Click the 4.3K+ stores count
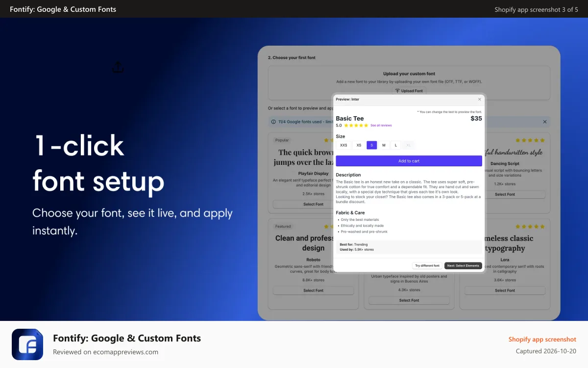This screenshot has width=588, height=368. point(409,290)
